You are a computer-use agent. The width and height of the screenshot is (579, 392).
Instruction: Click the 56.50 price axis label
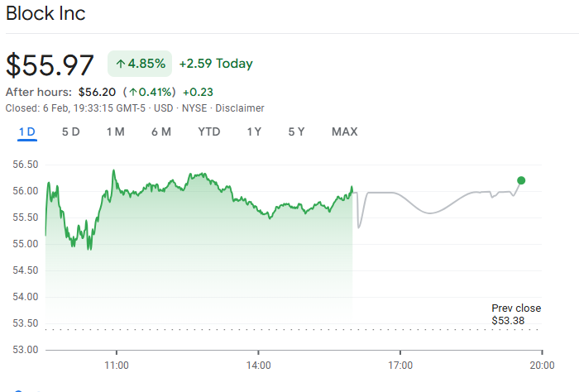click(x=26, y=165)
